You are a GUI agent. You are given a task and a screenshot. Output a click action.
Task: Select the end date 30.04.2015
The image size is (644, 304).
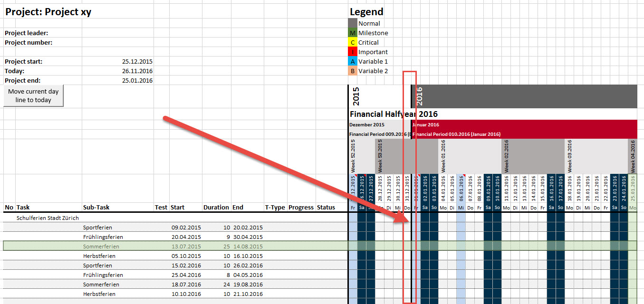click(248, 237)
